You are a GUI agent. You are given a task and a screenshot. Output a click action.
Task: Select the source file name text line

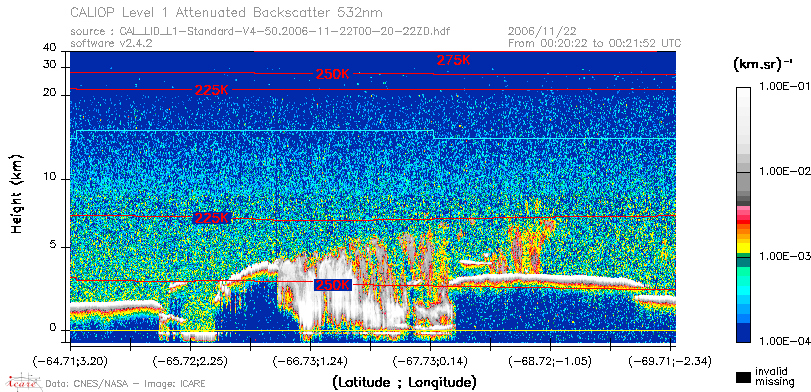(x=260, y=32)
